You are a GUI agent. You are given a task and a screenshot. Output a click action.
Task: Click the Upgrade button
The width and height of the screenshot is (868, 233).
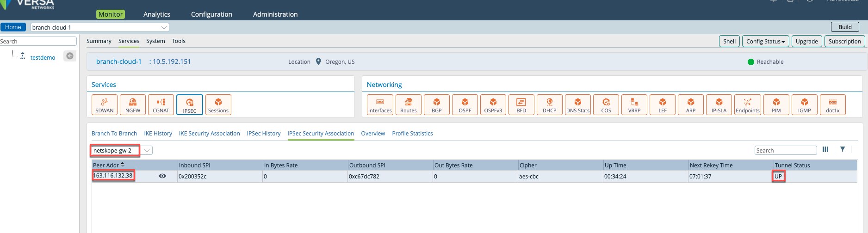point(807,41)
